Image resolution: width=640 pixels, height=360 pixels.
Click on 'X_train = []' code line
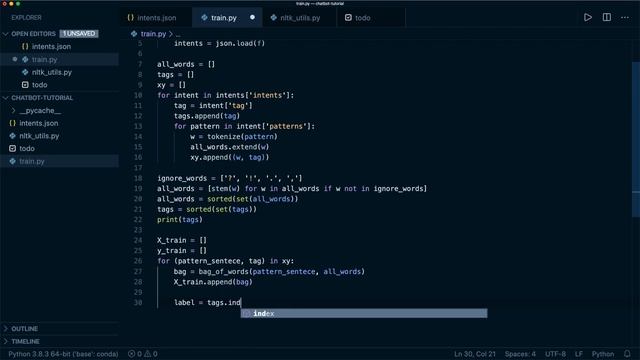tap(182, 240)
